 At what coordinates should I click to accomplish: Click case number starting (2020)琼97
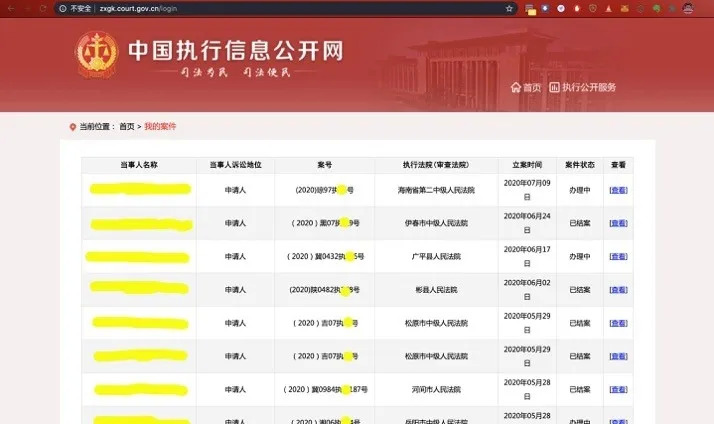tap(325, 190)
